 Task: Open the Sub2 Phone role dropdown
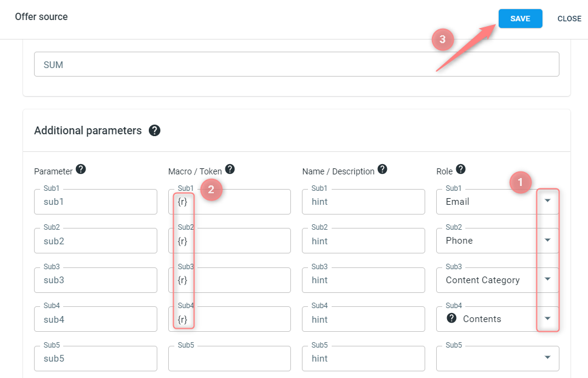(x=547, y=240)
